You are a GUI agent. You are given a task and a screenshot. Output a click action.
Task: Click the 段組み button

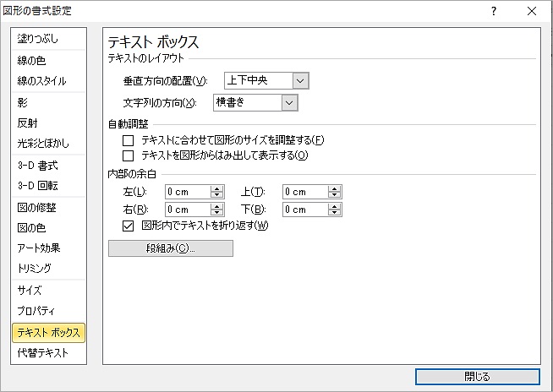tap(170, 248)
